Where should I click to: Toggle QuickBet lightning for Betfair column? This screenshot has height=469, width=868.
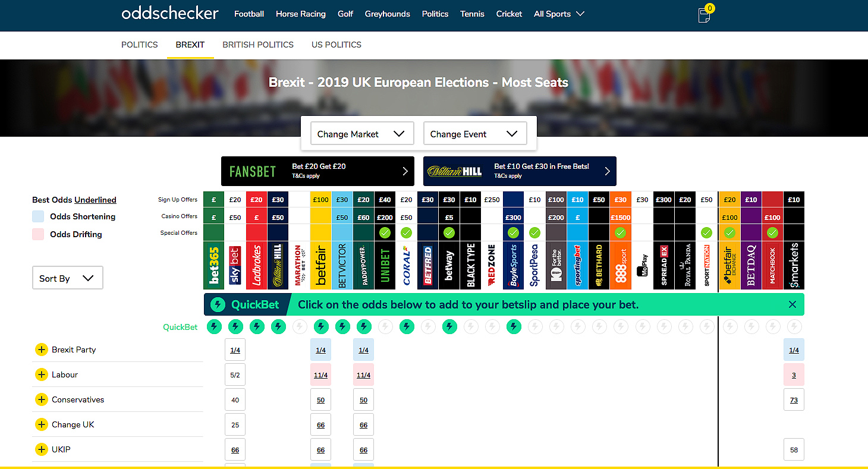click(321, 326)
